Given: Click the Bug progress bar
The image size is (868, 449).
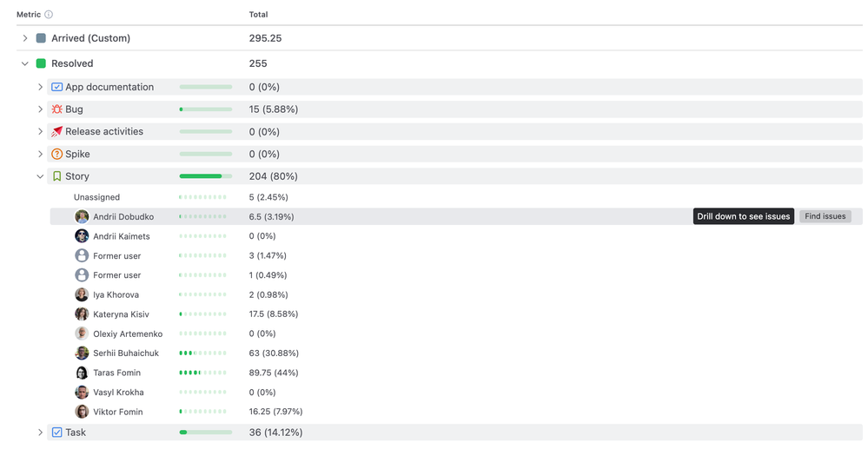Looking at the screenshot, I should click(x=206, y=109).
